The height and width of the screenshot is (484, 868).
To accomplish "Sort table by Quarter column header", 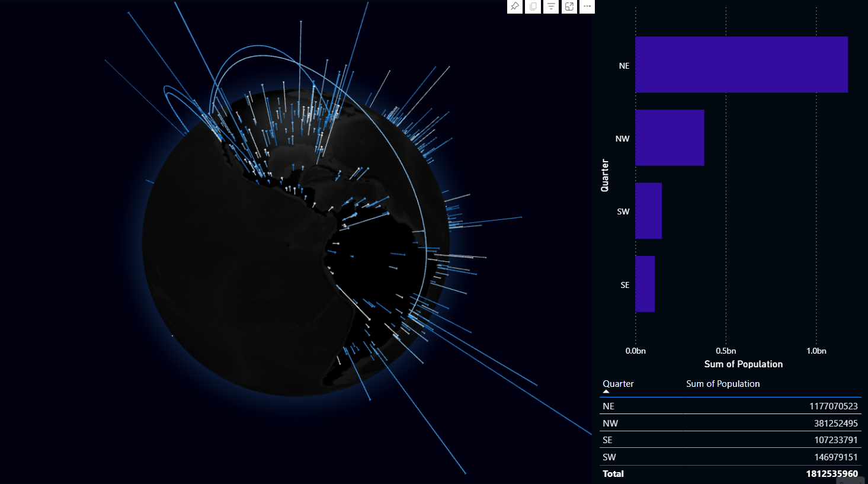I will (618, 384).
